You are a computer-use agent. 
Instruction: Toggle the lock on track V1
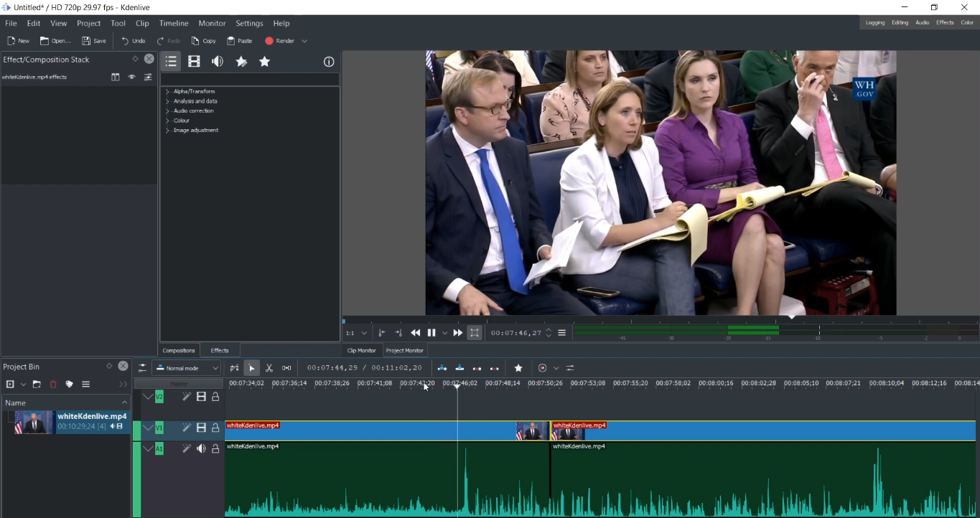pyautogui.click(x=215, y=428)
